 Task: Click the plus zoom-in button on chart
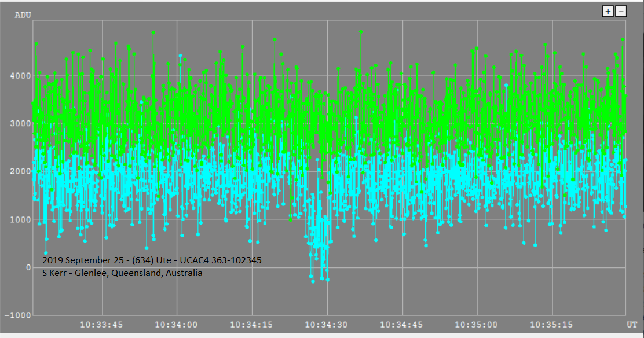coord(608,12)
